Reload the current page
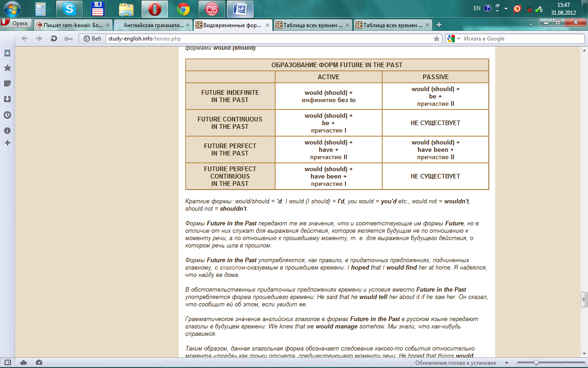The image size is (588, 368). pyautogui.click(x=54, y=39)
